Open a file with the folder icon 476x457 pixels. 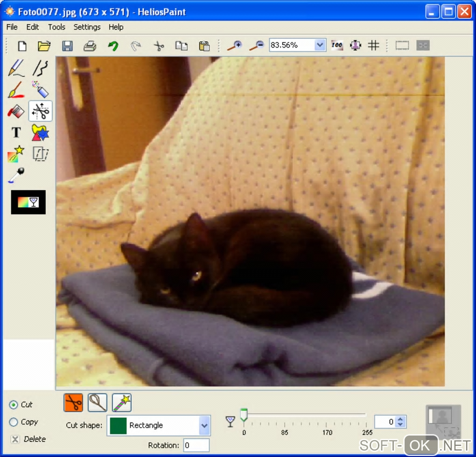[44, 46]
